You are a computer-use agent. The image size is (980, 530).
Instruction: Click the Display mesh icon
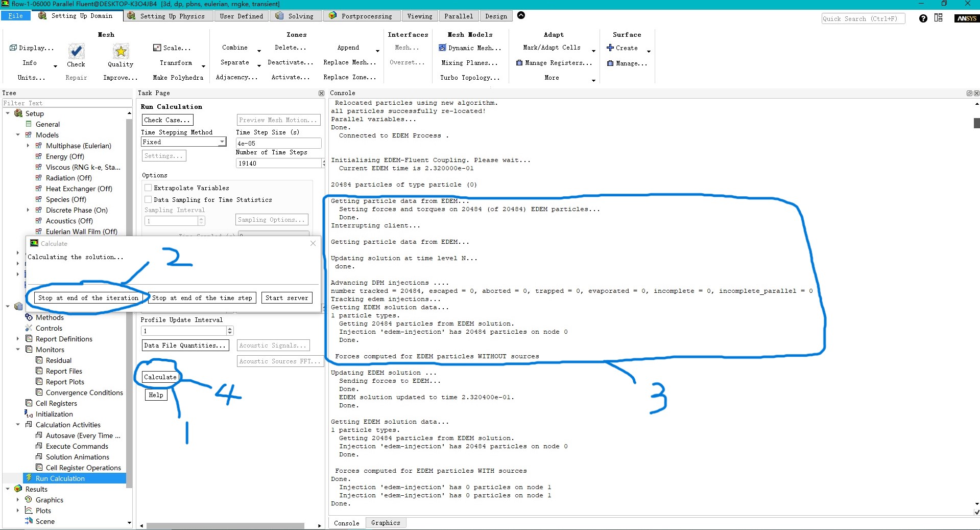click(13, 48)
